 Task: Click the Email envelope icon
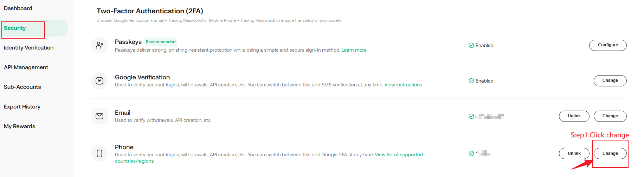(x=99, y=116)
